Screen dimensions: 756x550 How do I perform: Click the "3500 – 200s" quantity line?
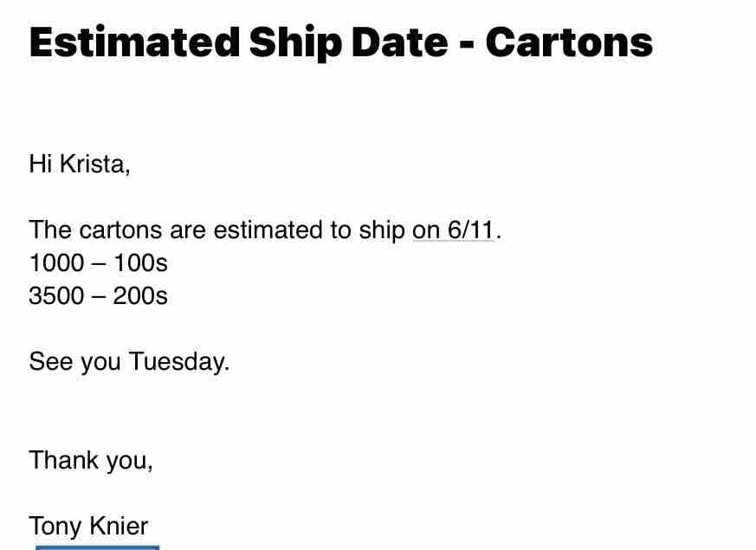click(98, 296)
